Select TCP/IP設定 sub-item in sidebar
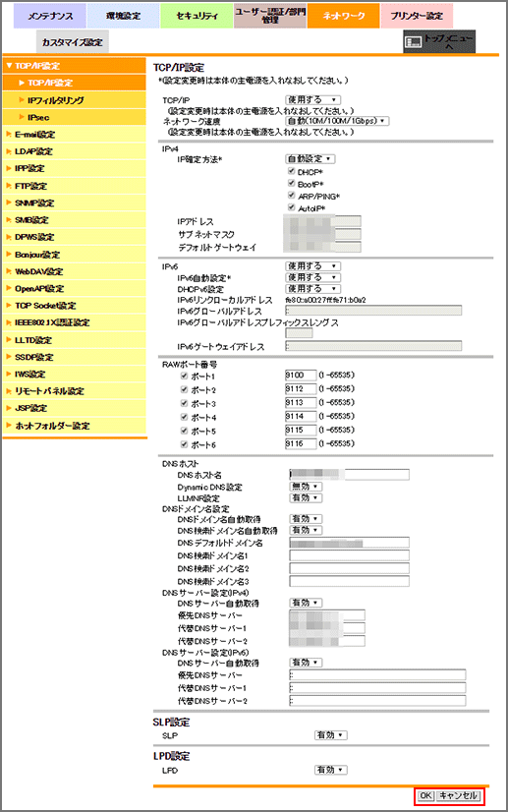Screen dimensions: 508x812 point(75,83)
